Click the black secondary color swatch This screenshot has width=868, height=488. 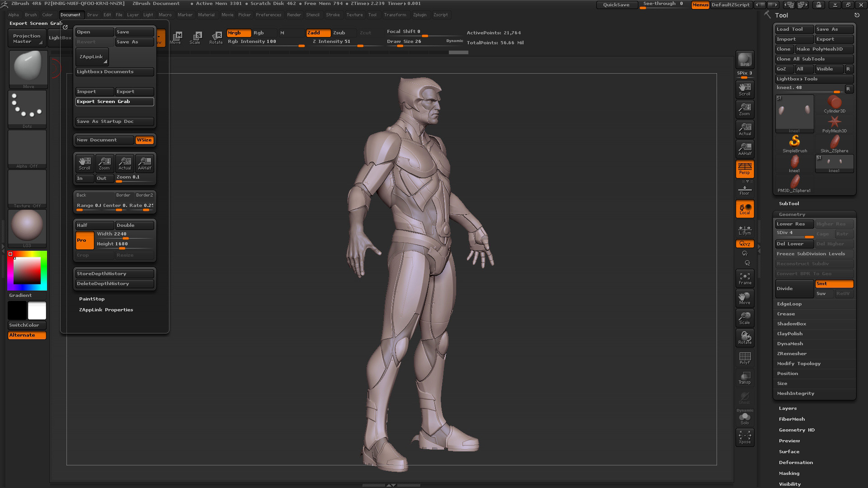point(17,311)
